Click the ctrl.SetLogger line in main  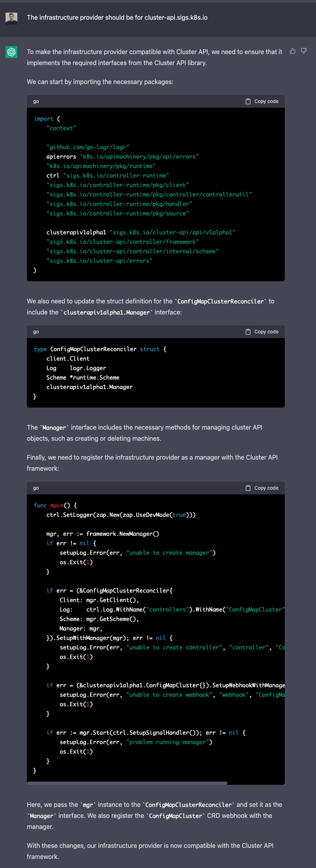pyautogui.click(x=121, y=515)
